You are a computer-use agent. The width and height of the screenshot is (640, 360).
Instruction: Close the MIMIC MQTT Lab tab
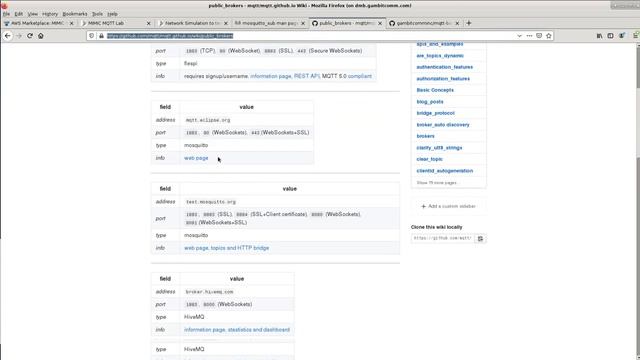(149, 23)
